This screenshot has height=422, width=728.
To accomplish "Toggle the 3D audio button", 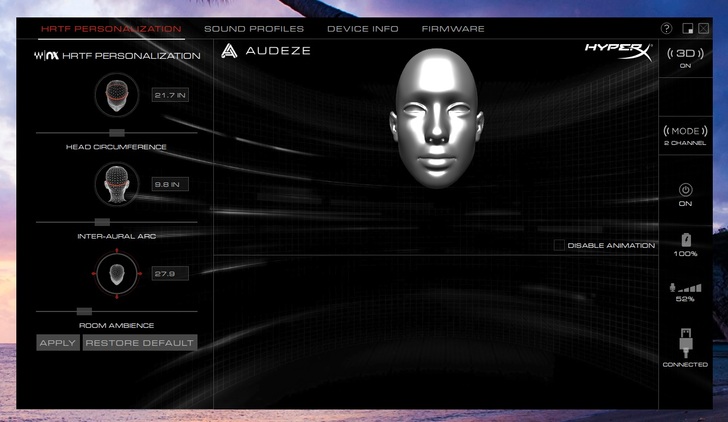I will pos(685,53).
